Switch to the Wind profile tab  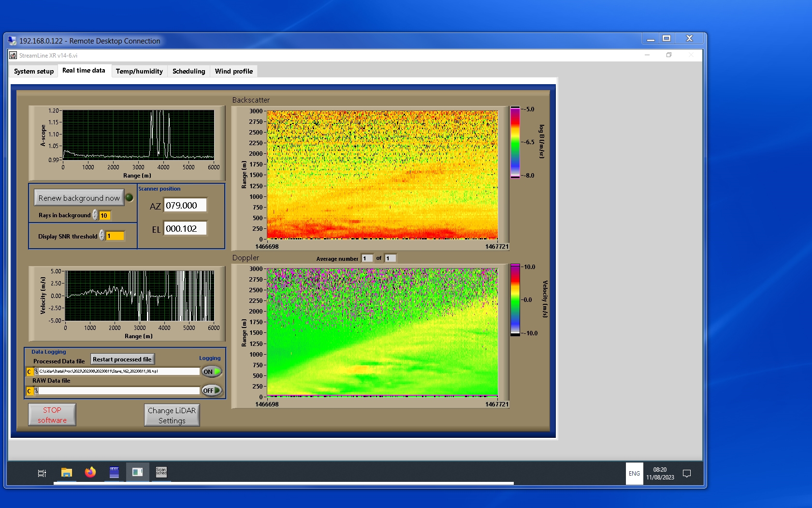coord(233,71)
